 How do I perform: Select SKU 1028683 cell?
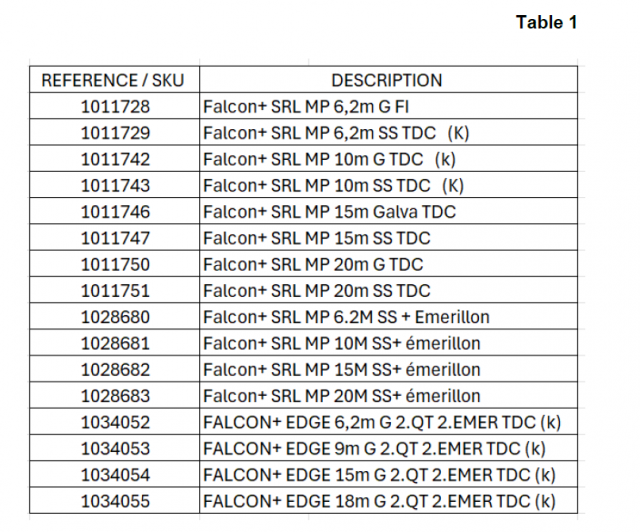(x=112, y=396)
